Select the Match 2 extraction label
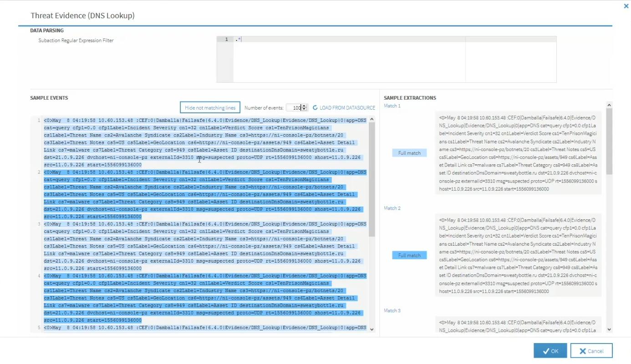This screenshot has height=364, width=631. 392,208
